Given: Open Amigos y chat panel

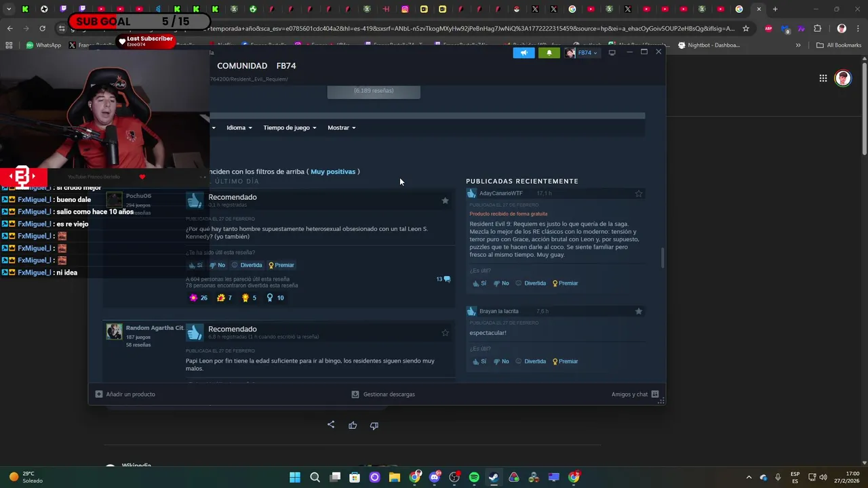Looking at the screenshot, I should coord(635,394).
